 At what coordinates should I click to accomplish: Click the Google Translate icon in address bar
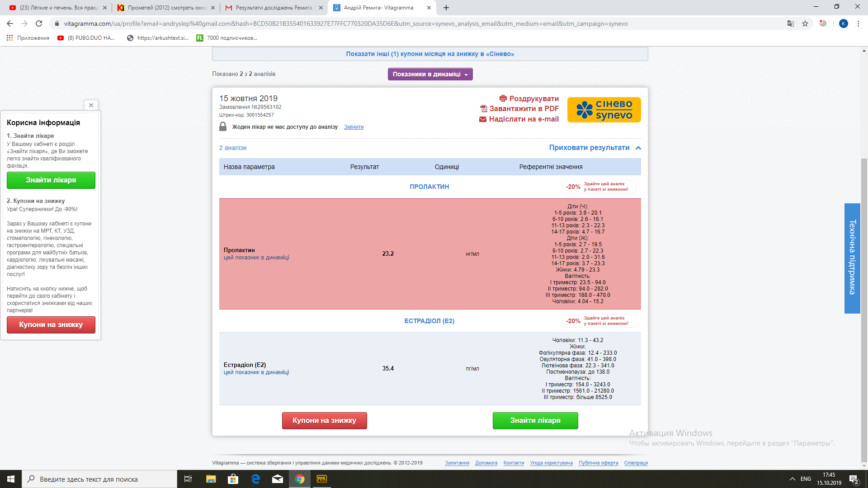coord(790,23)
